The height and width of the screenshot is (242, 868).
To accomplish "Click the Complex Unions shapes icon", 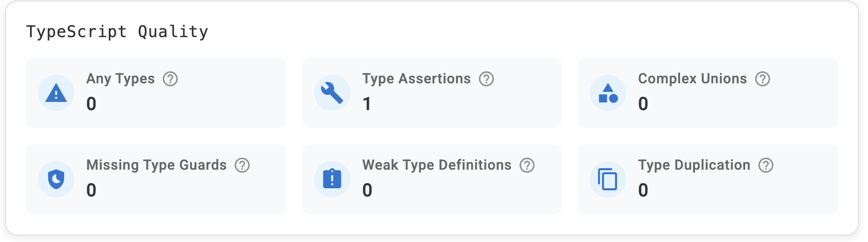I will point(608,93).
